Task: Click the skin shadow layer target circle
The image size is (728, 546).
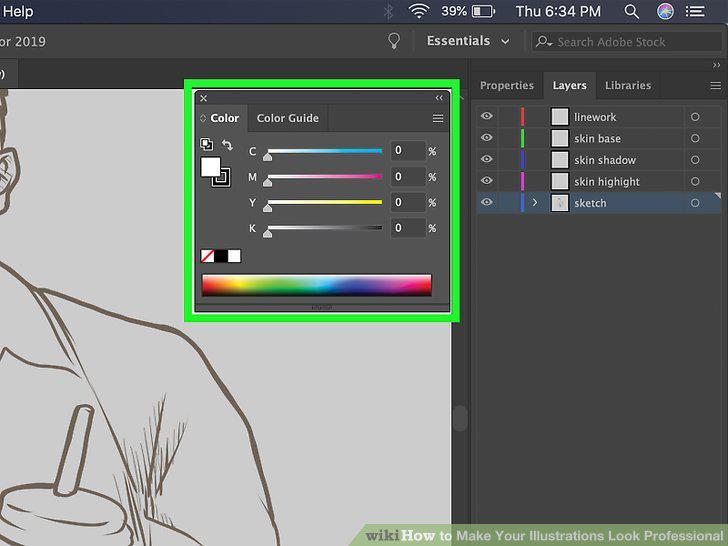Action: pos(695,160)
